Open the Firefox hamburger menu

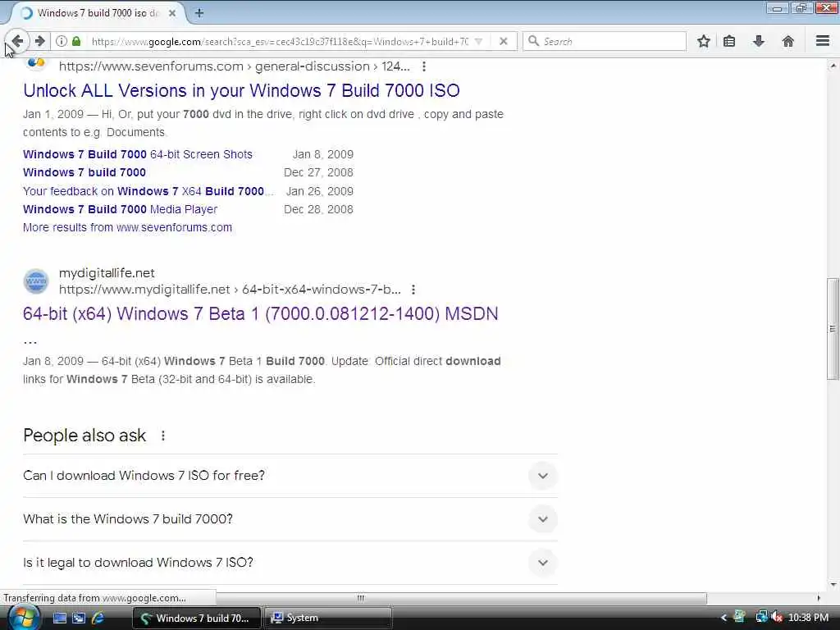822,41
